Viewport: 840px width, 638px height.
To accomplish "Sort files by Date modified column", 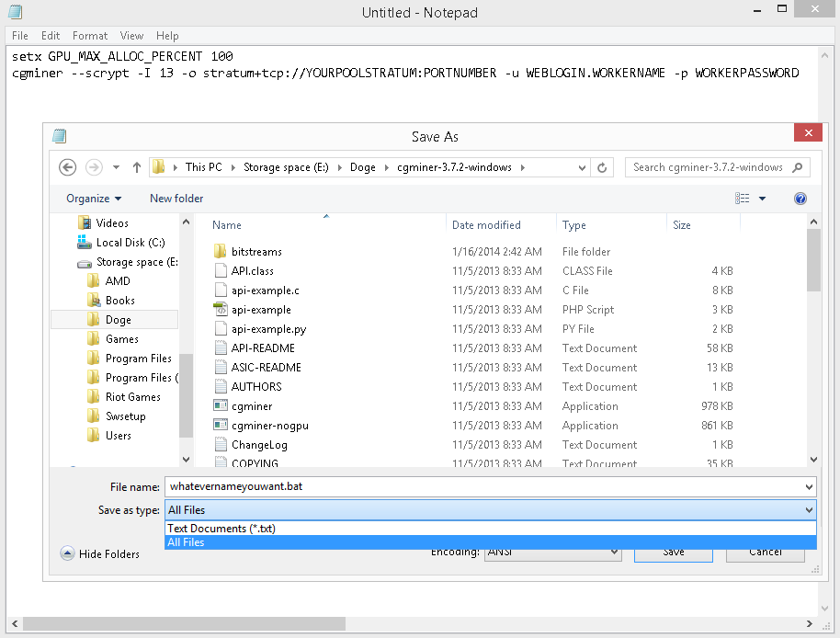I will [x=486, y=225].
